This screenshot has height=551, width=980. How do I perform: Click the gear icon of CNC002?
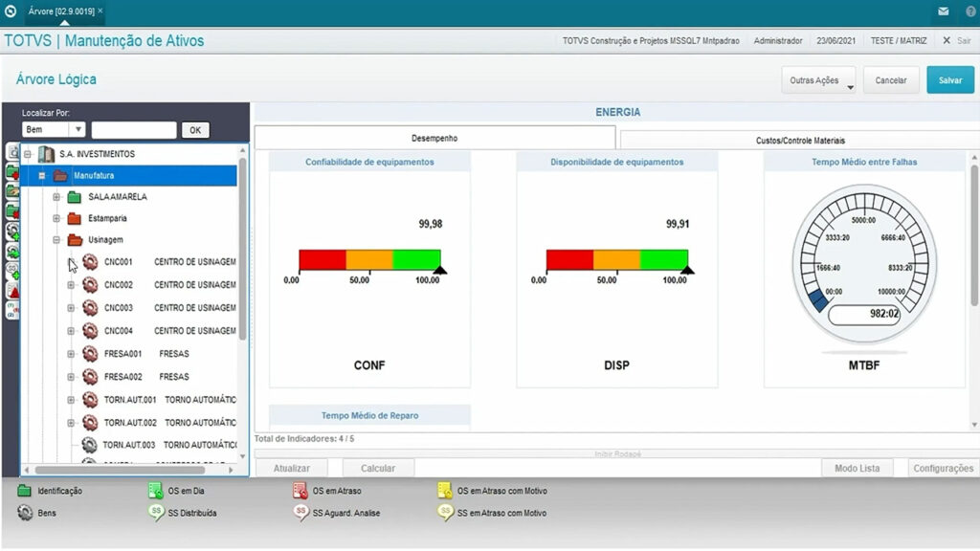tap(90, 285)
